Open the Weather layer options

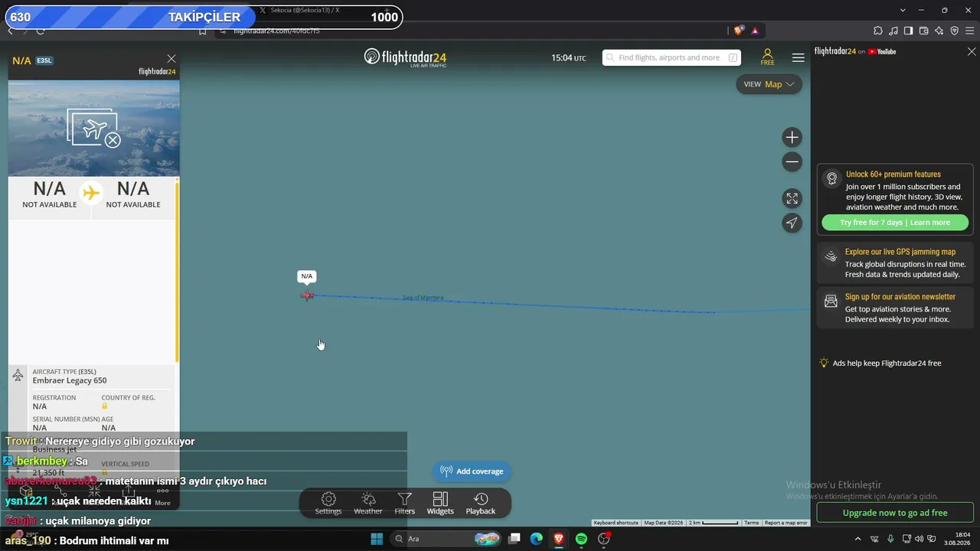[x=368, y=504]
